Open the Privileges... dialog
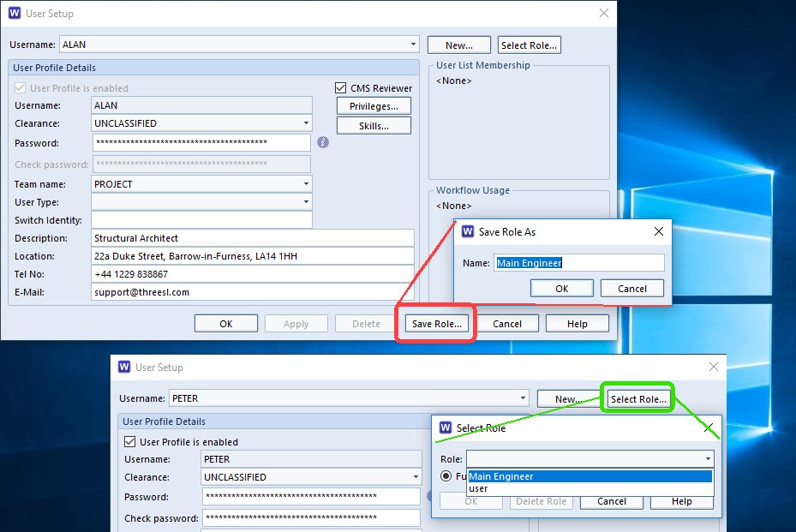Viewport: 796px width, 532px height. [374, 106]
